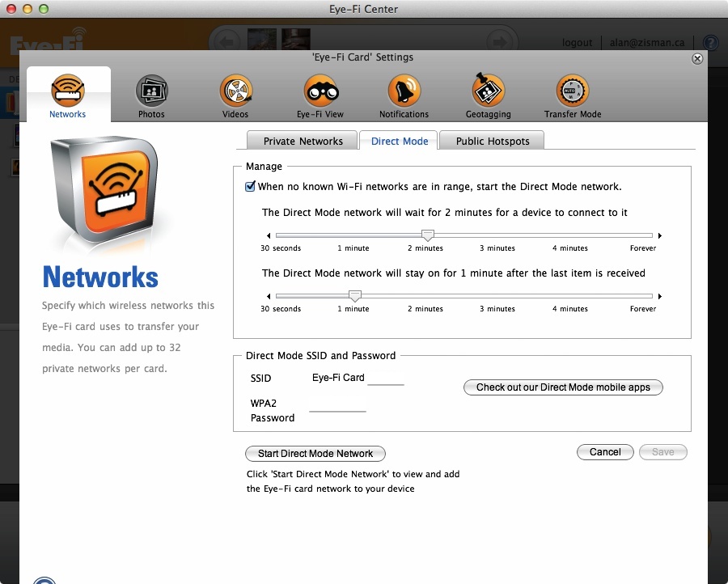The width and height of the screenshot is (728, 584).
Task: Open the Networks settings section
Action: pyautogui.click(x=68, y=95)
